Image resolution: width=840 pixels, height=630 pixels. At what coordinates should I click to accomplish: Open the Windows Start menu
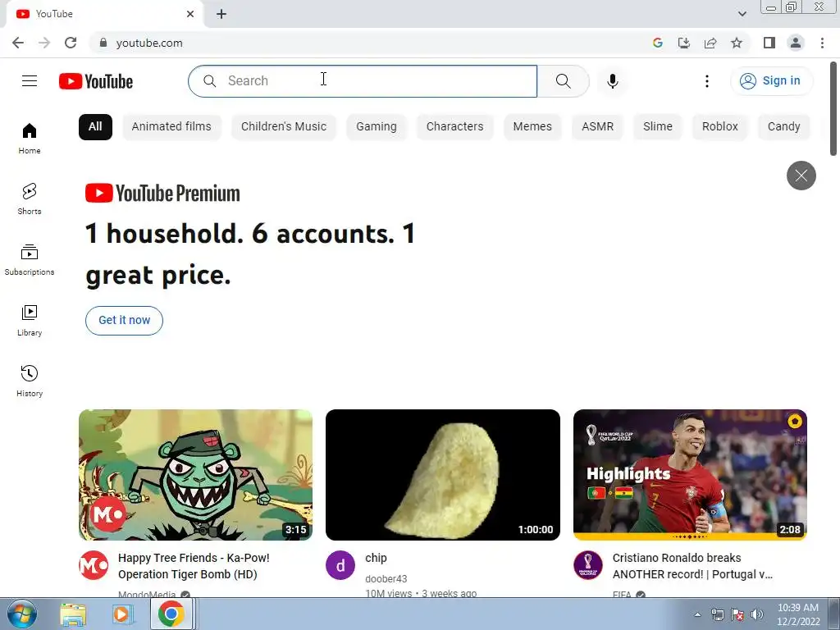tap(22, 614)
